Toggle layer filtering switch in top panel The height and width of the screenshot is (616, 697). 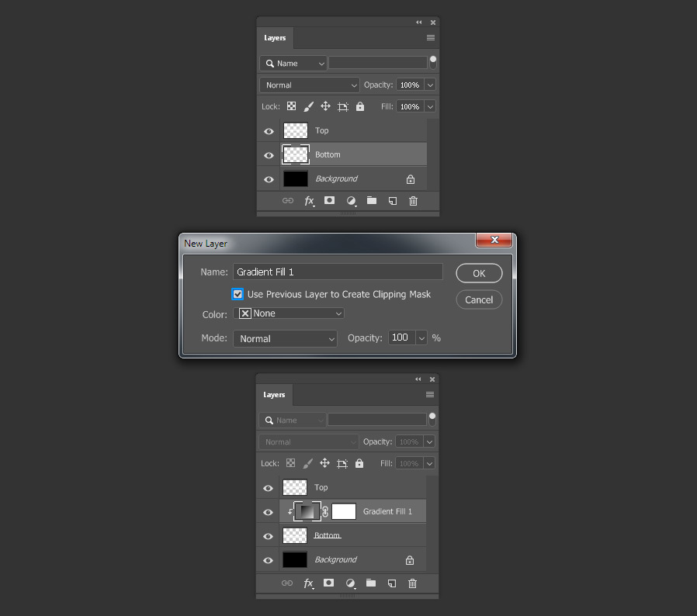point(433,62)
